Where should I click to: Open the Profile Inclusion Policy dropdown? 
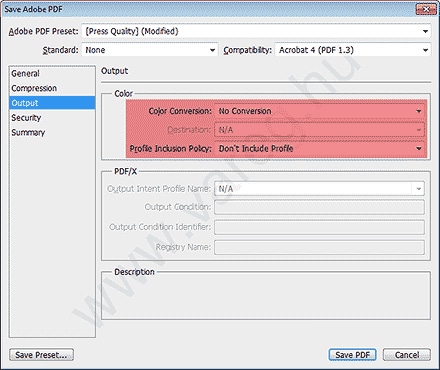coord(320,148)
